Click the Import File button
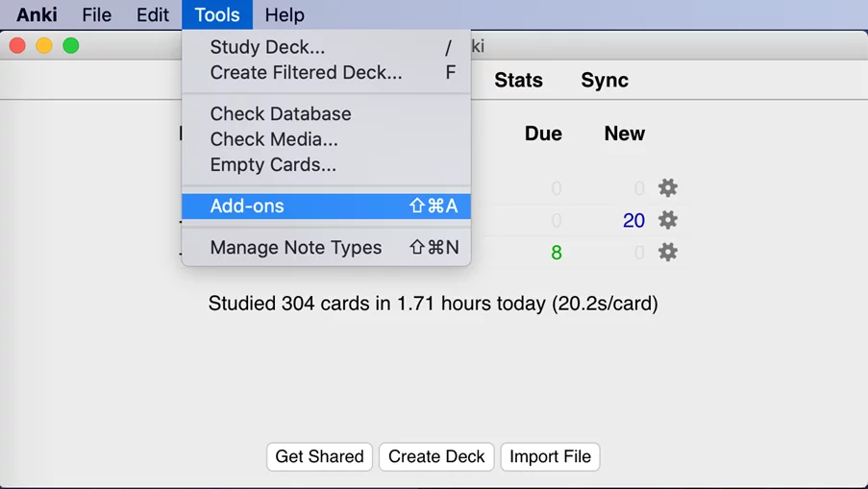This screenshot has height=489, width=868. coord(550,456)
